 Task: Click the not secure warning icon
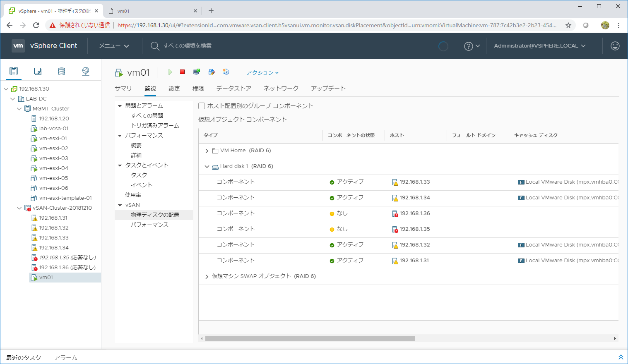[x=53, y=25]
